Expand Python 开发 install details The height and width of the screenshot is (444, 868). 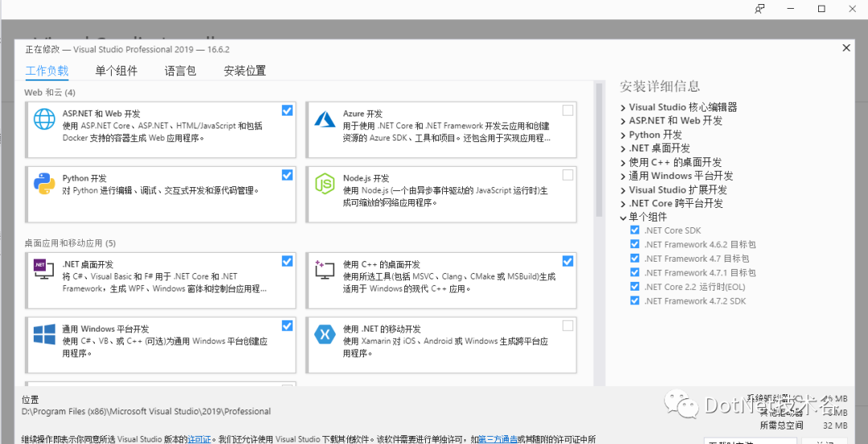[x=624, y=136]
